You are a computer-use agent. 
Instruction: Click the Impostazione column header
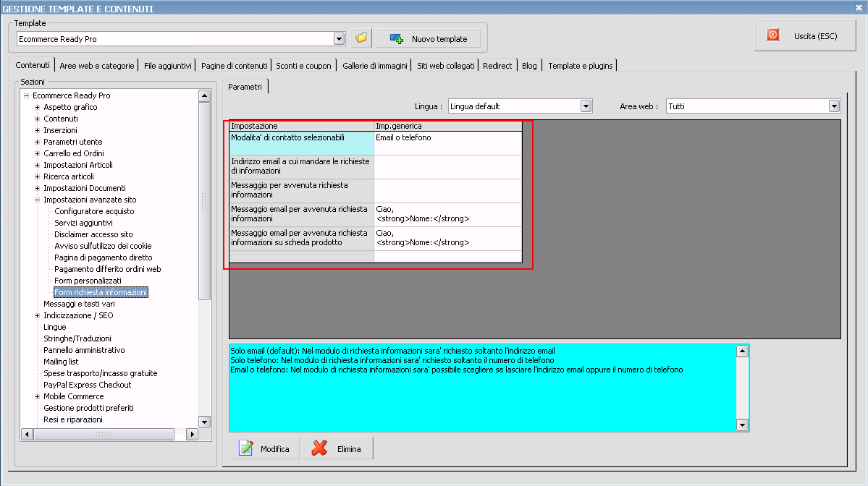pos(302,126)
